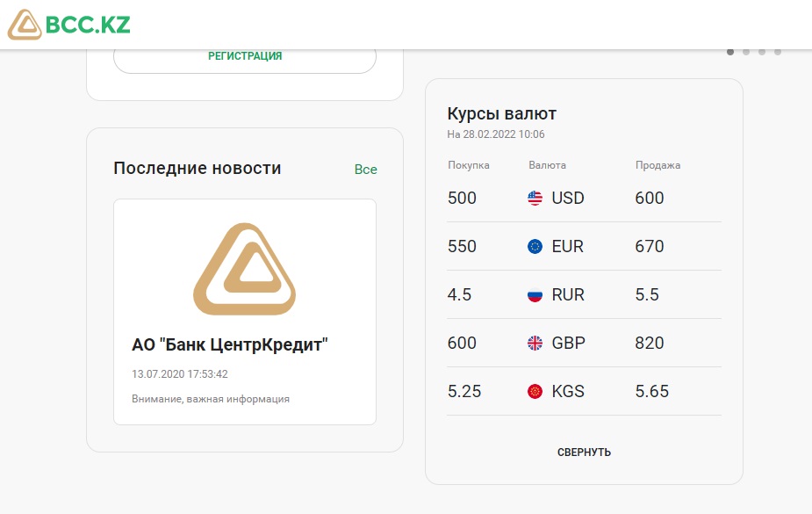Click the Последние новости heading

[x=198, y=169]
